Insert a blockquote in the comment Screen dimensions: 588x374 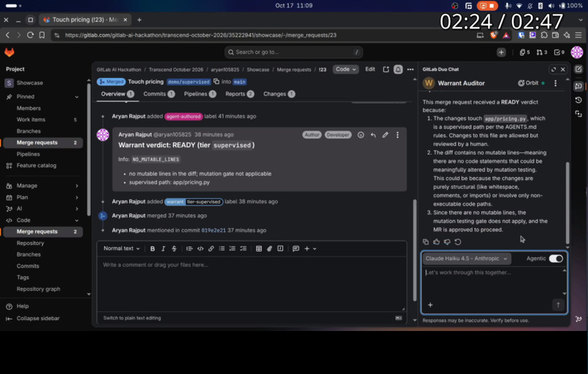[190, 249]
